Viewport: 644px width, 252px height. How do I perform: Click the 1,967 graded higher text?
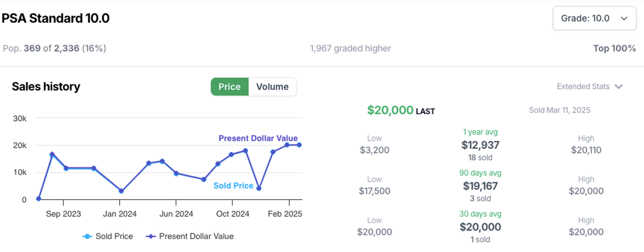tap(350, 48)
